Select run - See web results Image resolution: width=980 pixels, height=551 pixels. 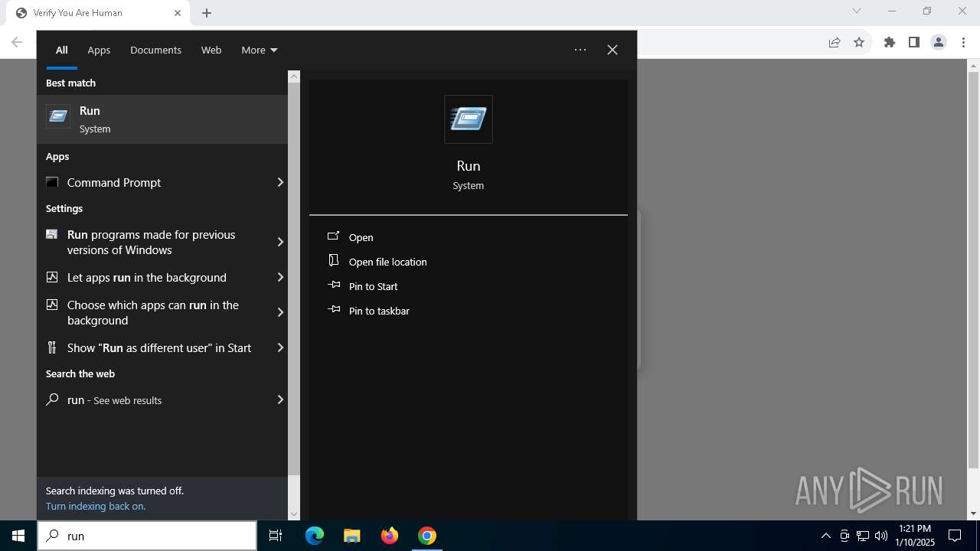155,399
